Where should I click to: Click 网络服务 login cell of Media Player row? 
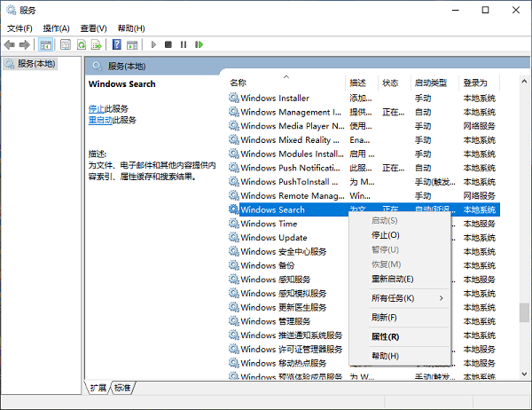[479, 126]
